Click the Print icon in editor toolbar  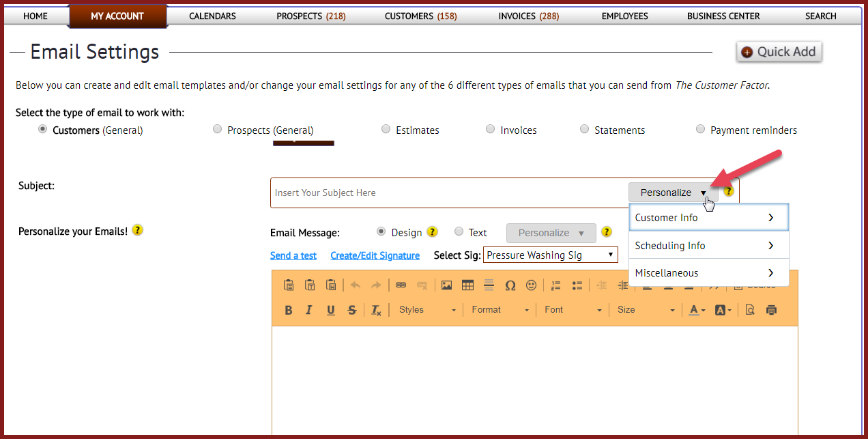coord(771,310)
